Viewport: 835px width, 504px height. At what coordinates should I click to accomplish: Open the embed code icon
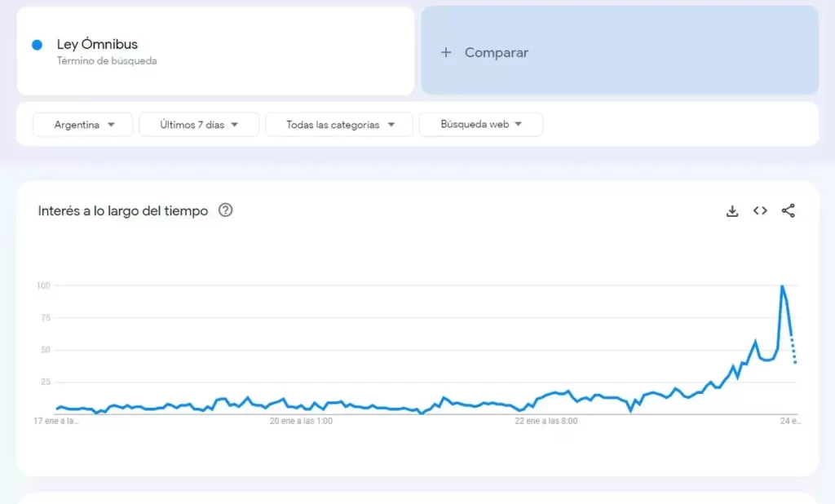click(760, 211)
